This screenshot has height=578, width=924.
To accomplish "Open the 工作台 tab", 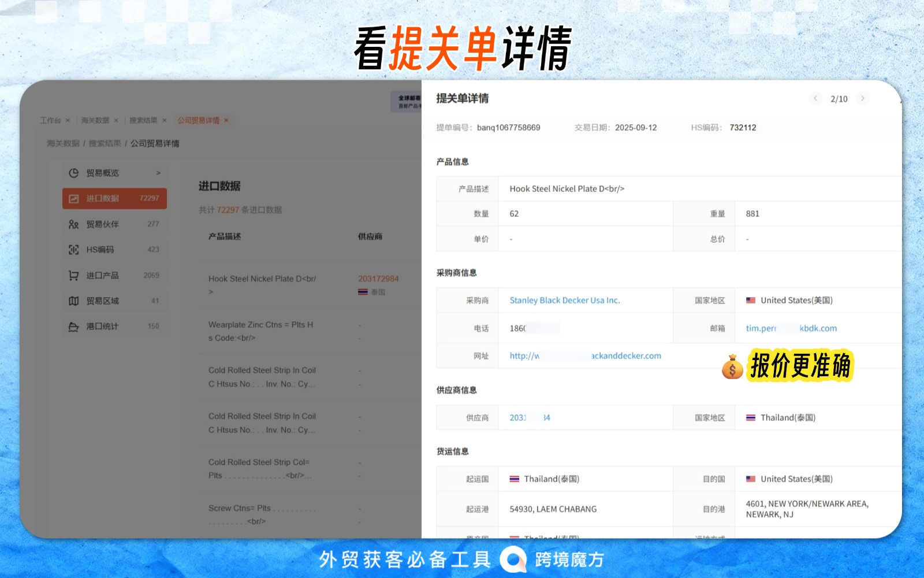I will pos(50,120).
